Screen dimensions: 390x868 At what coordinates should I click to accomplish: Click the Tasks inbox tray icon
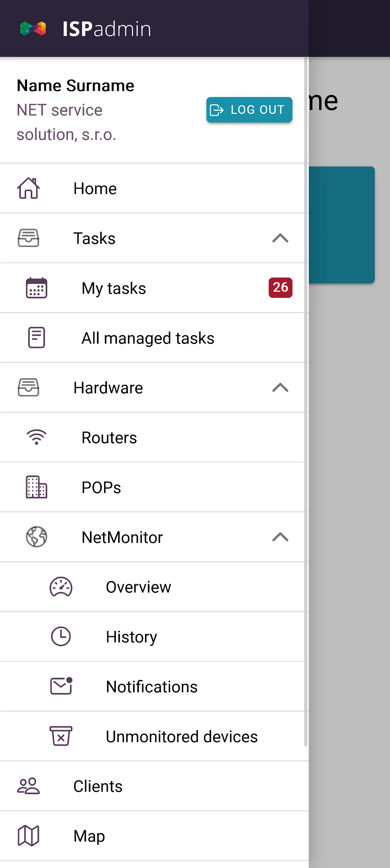pos(29,238)
